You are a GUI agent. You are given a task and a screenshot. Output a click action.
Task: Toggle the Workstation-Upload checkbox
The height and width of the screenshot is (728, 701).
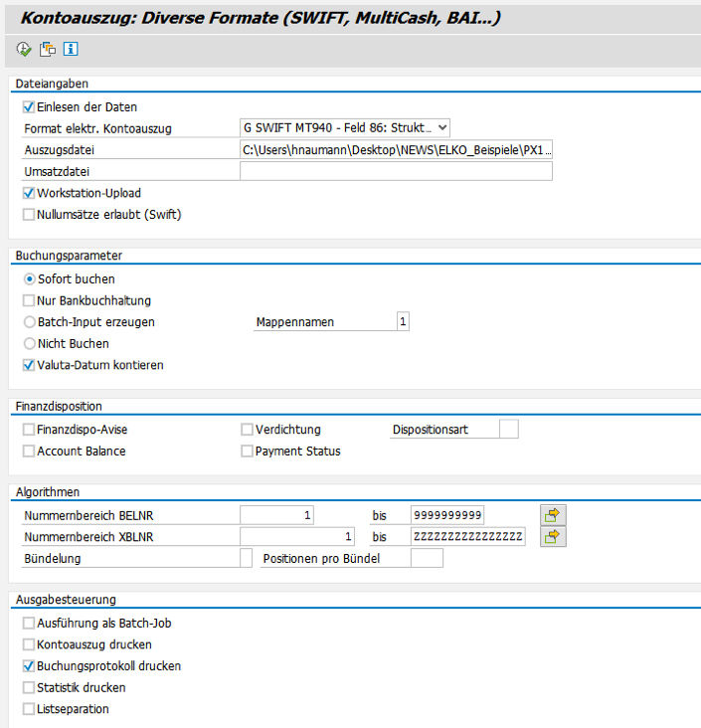[29, 193]
